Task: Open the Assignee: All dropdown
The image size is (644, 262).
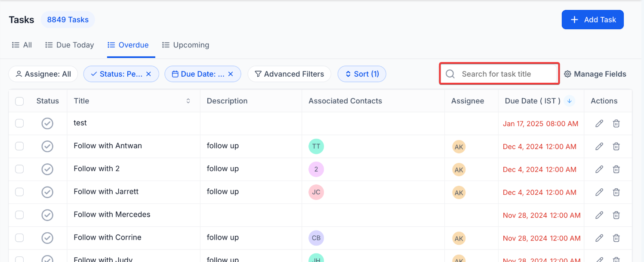Action: coord(43,74)
